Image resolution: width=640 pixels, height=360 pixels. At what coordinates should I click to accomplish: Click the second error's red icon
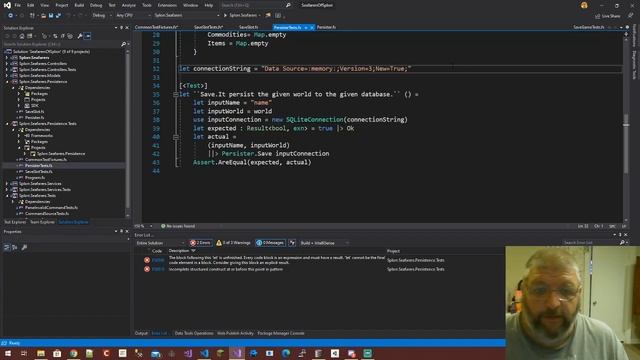pos(147,269)
